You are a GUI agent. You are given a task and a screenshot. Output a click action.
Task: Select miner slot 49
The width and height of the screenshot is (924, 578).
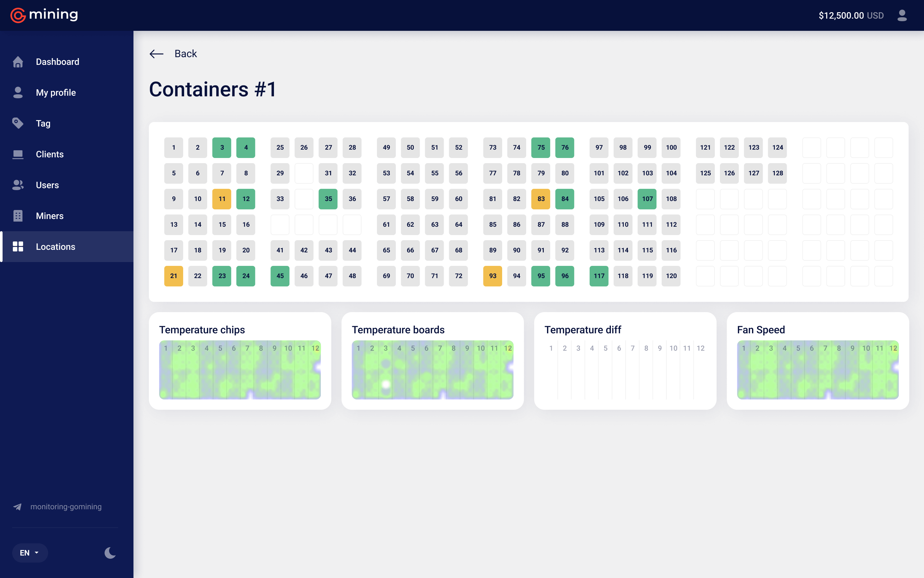pos(386,148)
